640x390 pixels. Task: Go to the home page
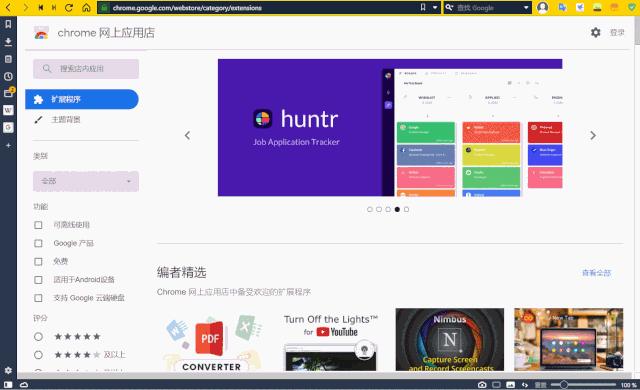coord(86,7)
